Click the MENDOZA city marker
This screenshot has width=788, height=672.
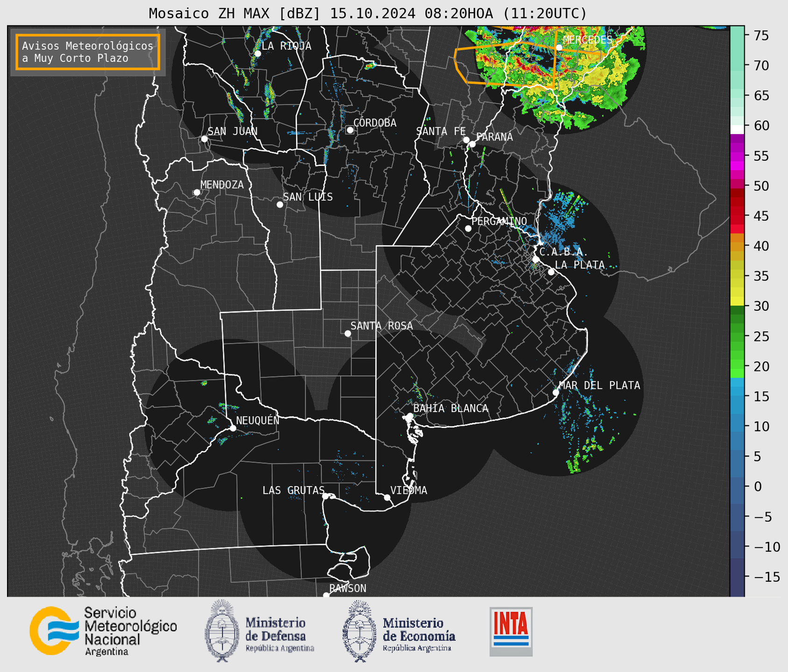pos(197,193)
